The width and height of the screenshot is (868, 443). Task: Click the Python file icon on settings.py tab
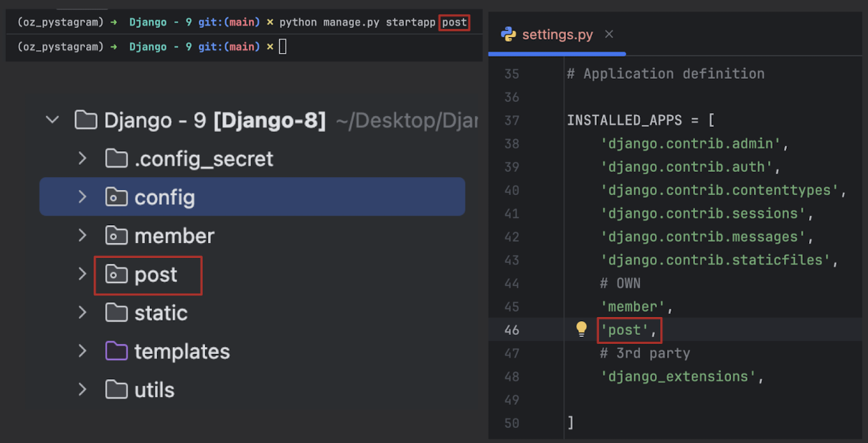509,34
